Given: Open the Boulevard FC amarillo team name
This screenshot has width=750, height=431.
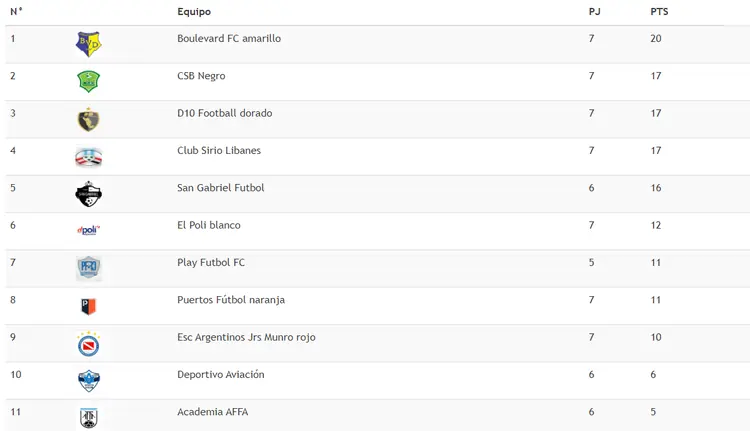Looking at the screenshot, I should pos(229,38).
